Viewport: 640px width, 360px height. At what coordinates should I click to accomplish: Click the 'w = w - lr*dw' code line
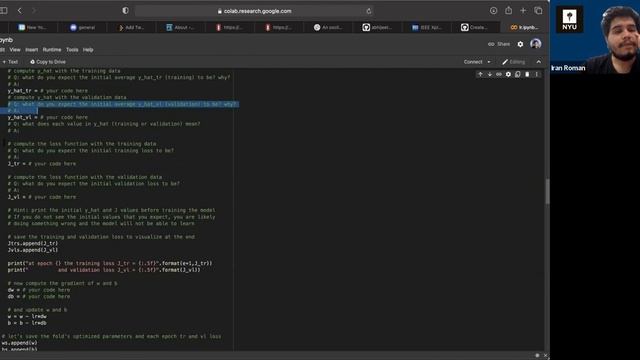27,316
